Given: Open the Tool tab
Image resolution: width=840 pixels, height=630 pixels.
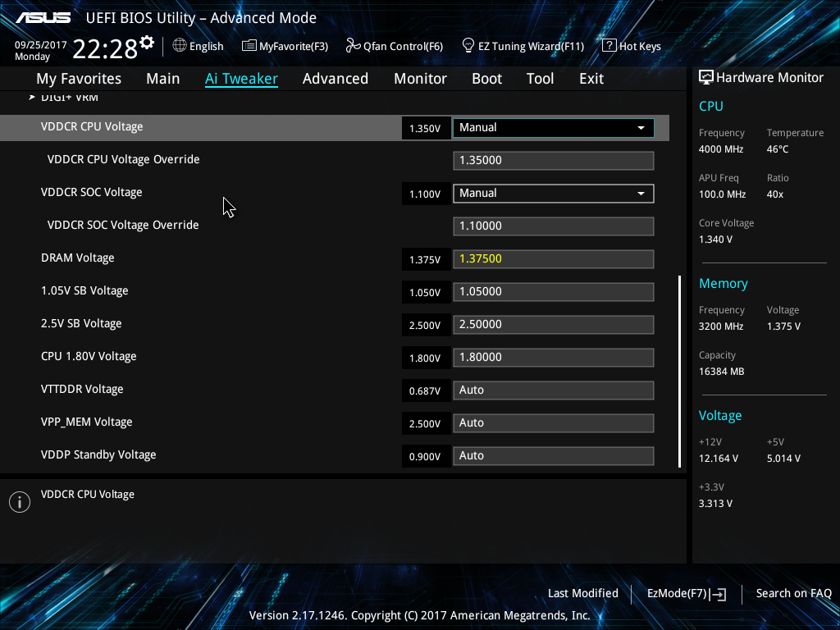Looking at the screenshot, I should (540, 79).
